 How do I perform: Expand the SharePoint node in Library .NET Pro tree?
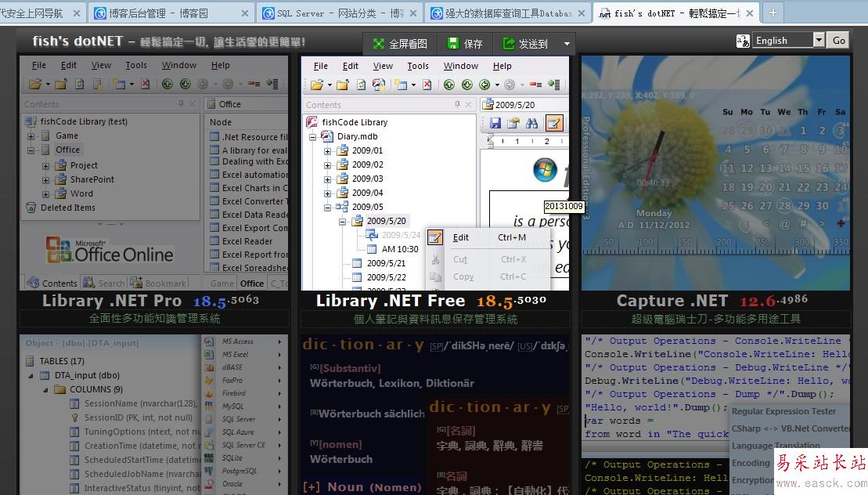tap(46, 180)
